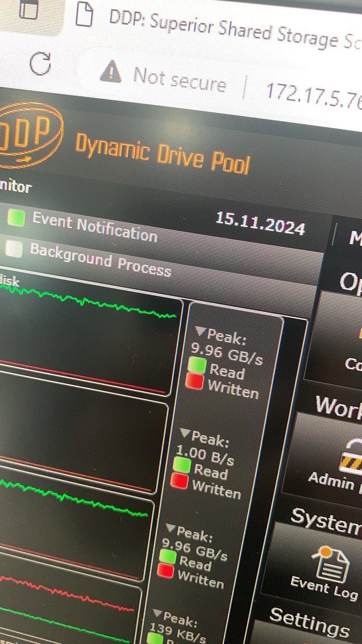Click the 172.17.5.76 address bar
The width and height of the screenshot is (362, 644).
314,96
